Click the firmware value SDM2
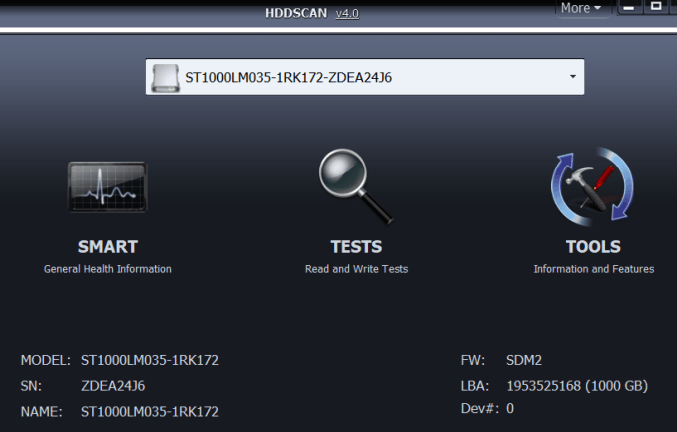Screen dimensions: 677x432 click(x=524, y=360)
